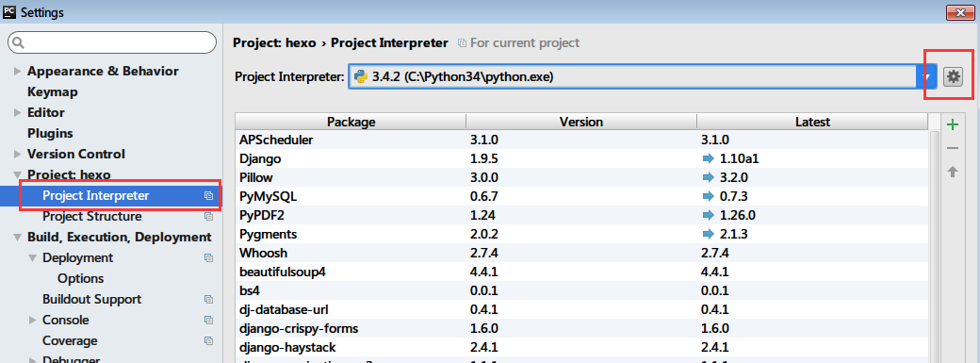Collapse the Build, Execution, Deployment section
980x363 pixels.
point(18,238)
